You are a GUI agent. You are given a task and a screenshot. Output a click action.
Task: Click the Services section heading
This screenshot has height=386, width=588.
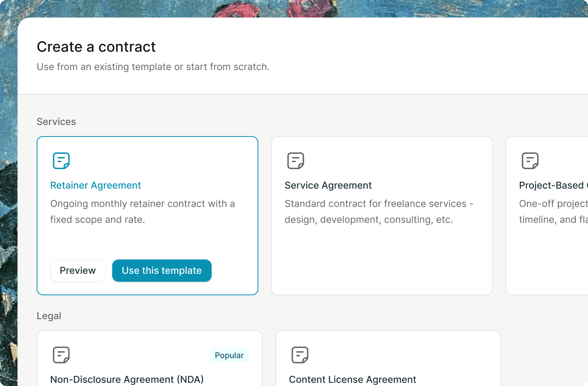(56, 122)
